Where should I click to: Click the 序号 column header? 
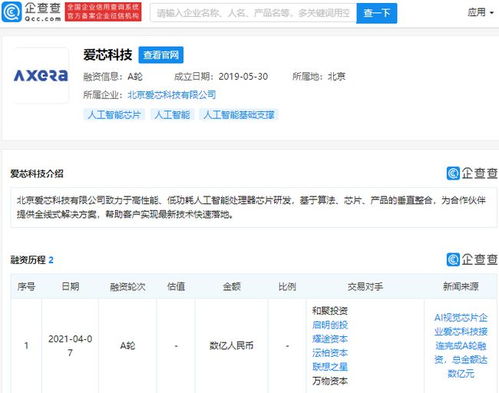(26, 287)
